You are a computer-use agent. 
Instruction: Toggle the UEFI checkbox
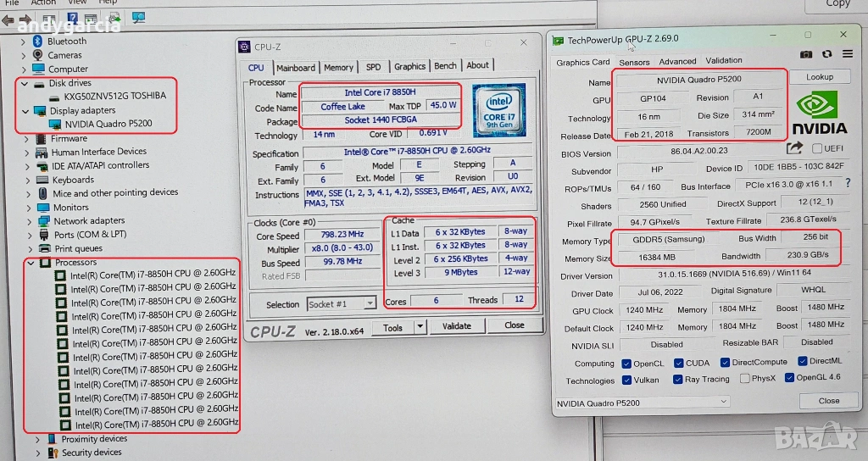tap(815, 148)
